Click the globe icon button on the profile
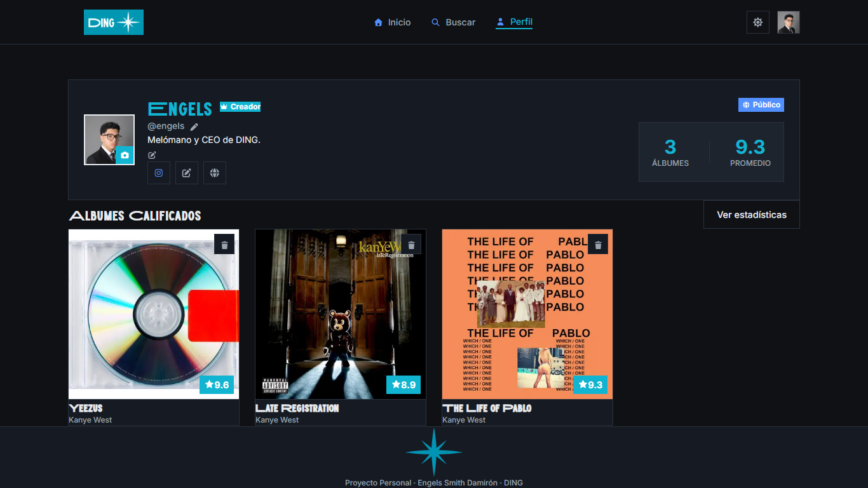The image size is (868, 488). click(x=215, y=173)
